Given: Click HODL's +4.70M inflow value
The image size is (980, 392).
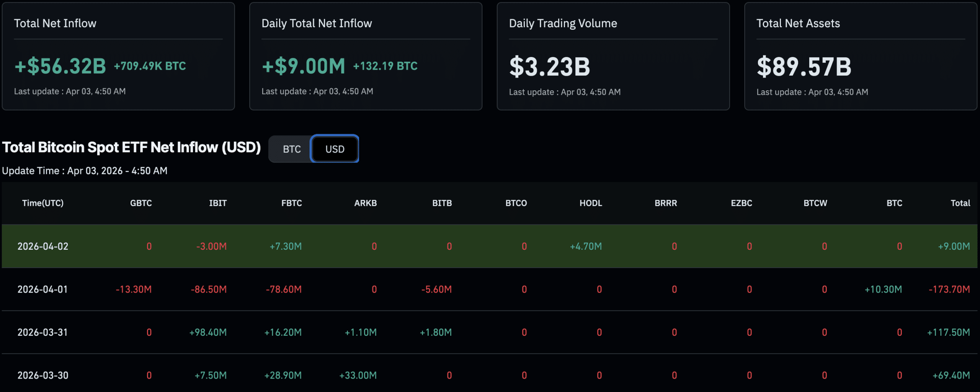Looking at the screenshot, I should [x=585, y=246].
